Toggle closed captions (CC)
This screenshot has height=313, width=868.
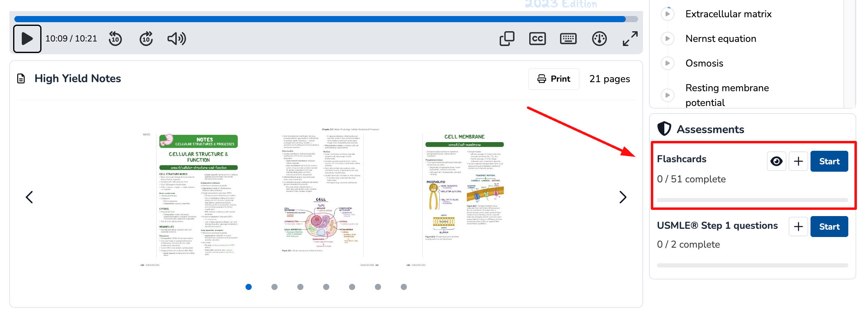537,39
